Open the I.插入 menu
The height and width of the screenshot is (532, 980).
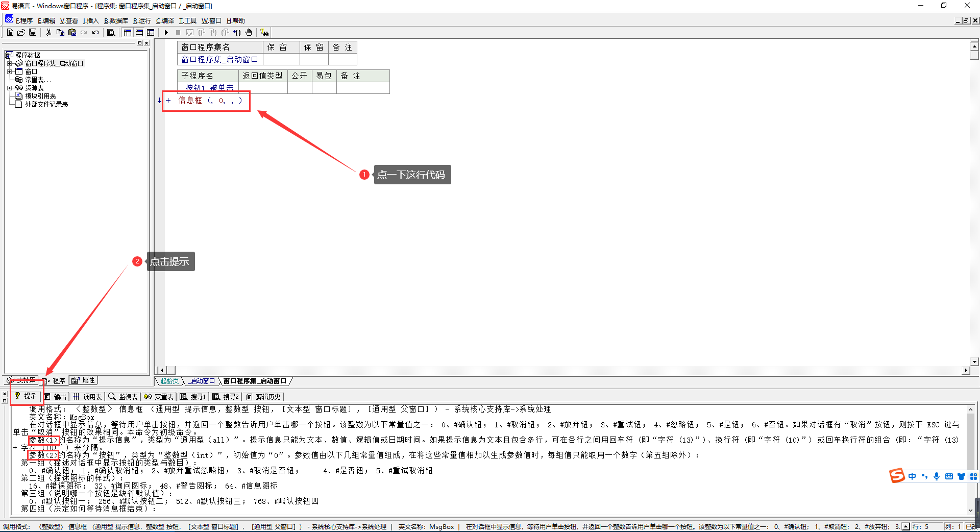91,20
